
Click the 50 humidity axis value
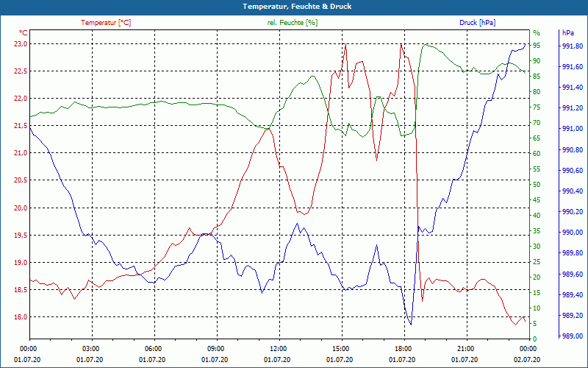point(537,185)
